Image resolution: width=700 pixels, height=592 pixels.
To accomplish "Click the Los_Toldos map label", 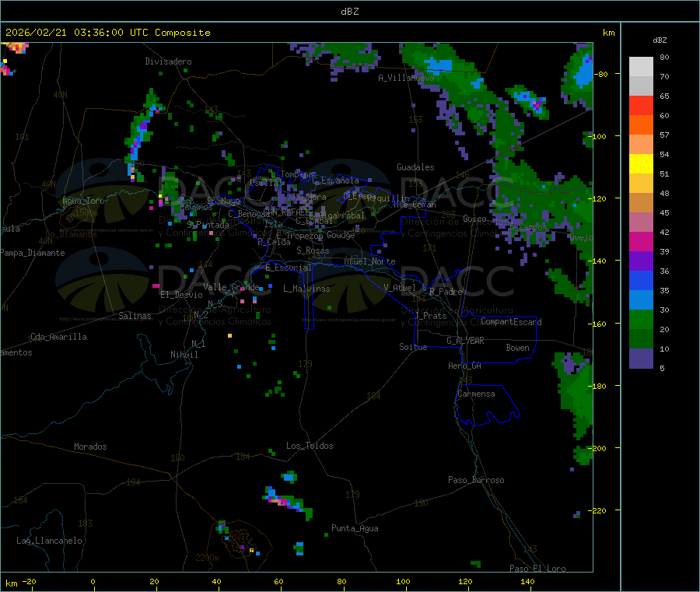I will (310, 446).
